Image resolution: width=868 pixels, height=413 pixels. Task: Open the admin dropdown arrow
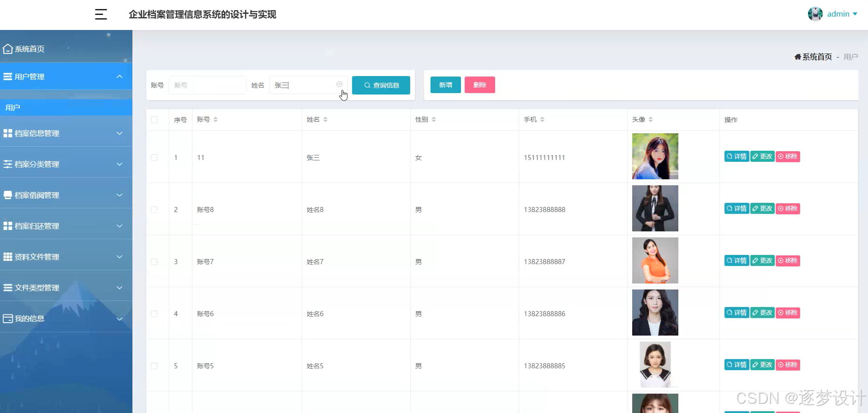pyautogui.click(x=855, y=14)
